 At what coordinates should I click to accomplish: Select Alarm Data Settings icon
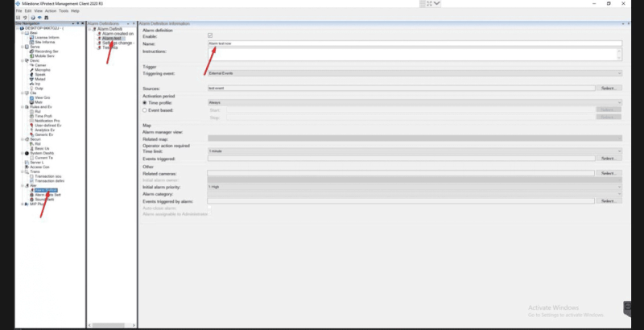click(31, 195)
